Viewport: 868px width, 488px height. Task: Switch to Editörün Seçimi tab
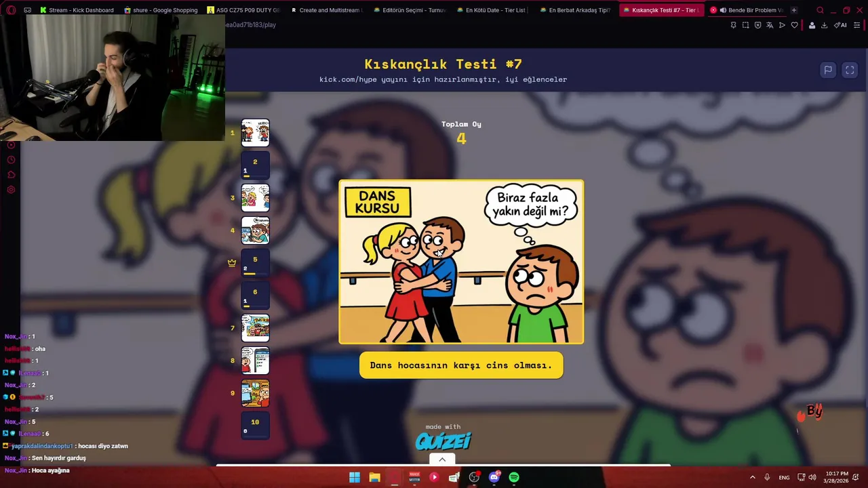coord(410,10)
